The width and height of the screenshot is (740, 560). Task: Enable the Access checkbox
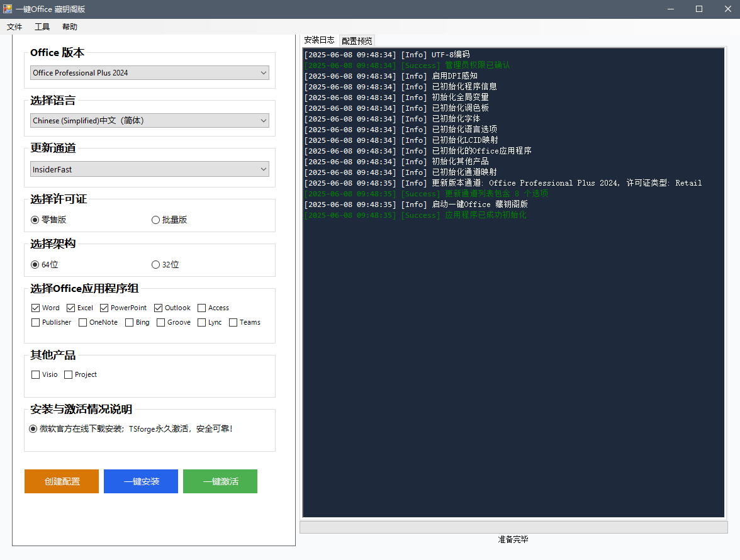(201, 308)
